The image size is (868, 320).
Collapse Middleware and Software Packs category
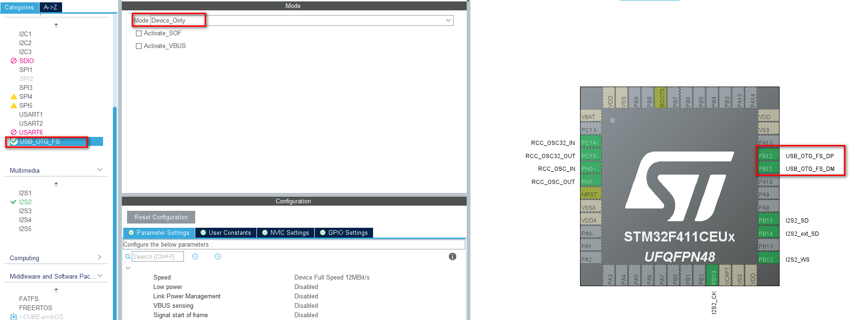click(100, 275)
